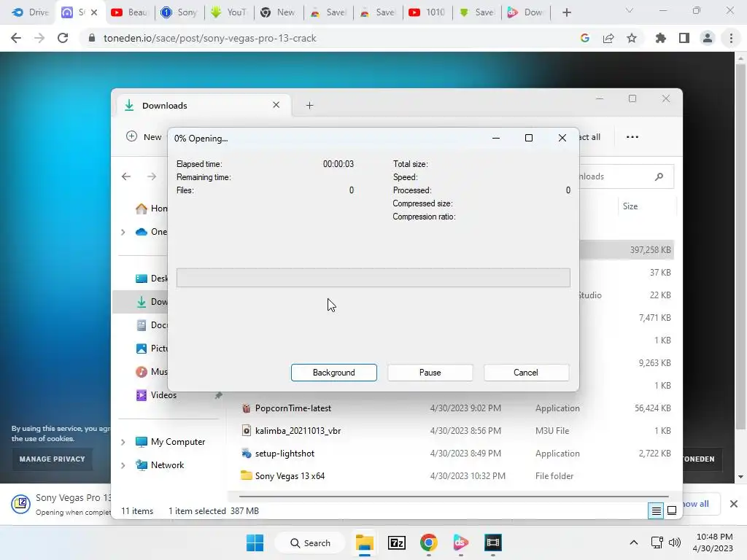Expand Network tree node

click(x=123, y=465)
